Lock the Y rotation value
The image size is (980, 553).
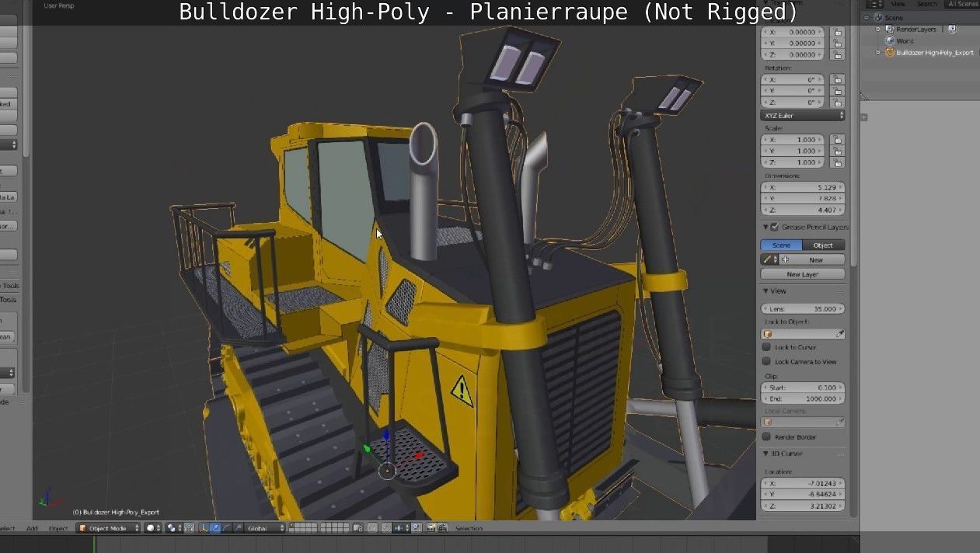tap(837, 91)
